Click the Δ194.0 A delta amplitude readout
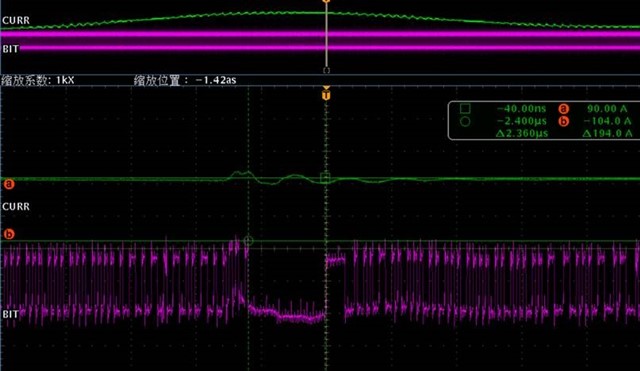640x371 pixels. point(607,133)
